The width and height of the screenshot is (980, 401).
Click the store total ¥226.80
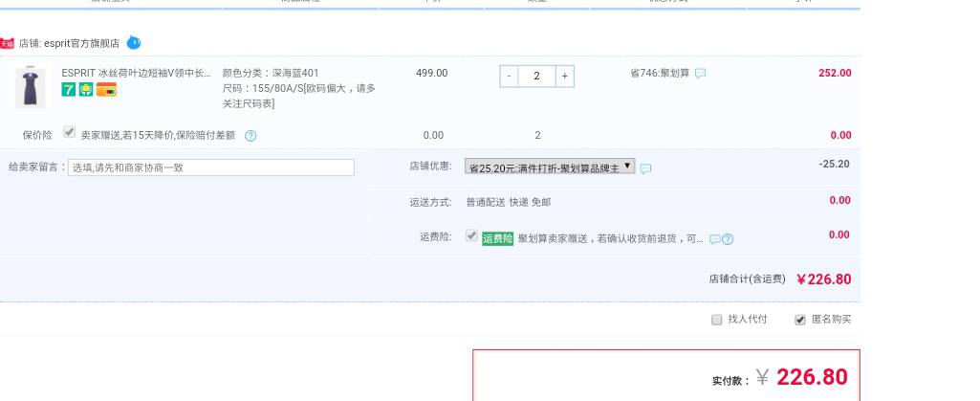click(824, 279)
